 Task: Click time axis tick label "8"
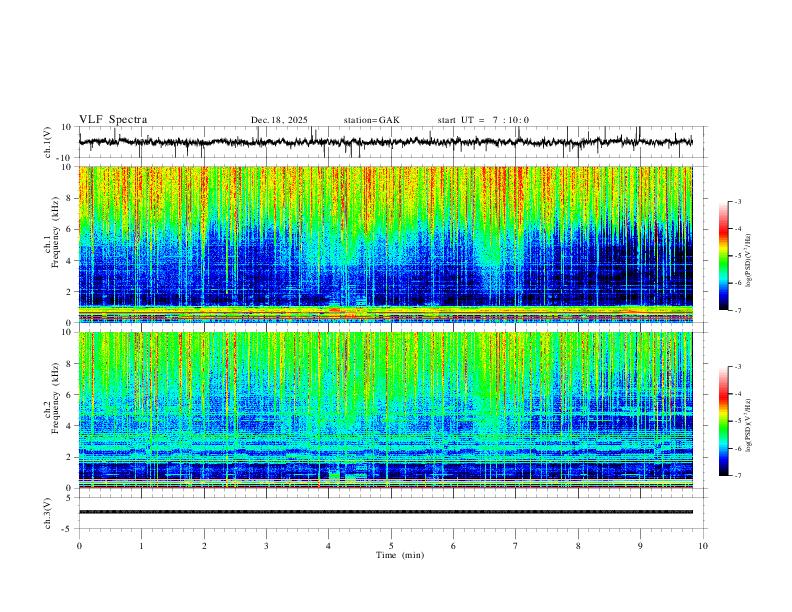click(578, 546)
